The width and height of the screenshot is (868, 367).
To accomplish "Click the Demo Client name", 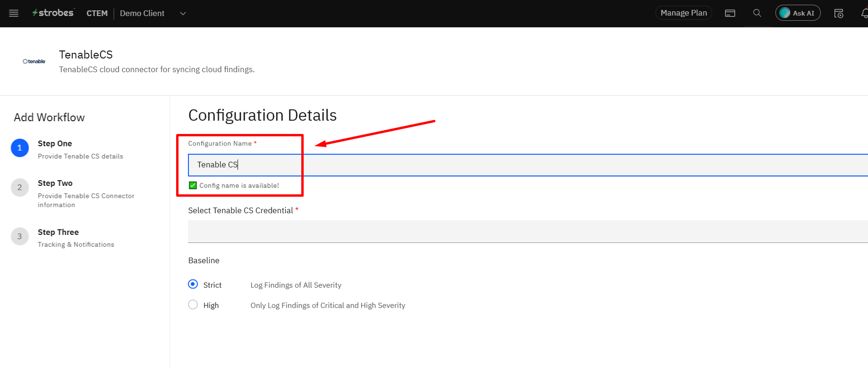I will coord(142,13).
